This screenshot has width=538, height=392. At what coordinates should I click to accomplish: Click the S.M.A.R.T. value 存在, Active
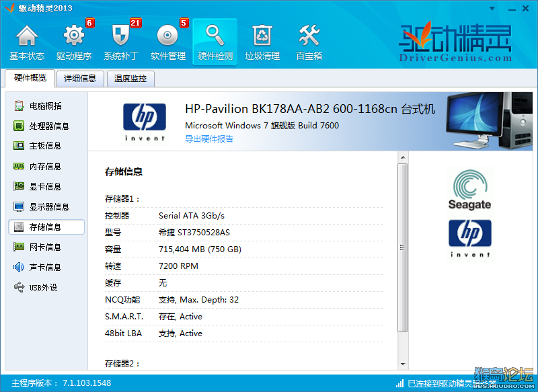click(x=180, y=317)
